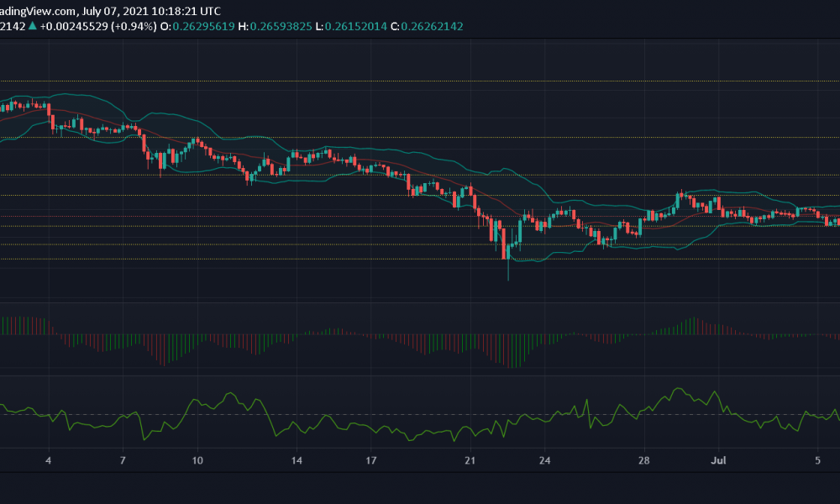
Task: Click the Jul label on time axis
Action: point(718,460)
